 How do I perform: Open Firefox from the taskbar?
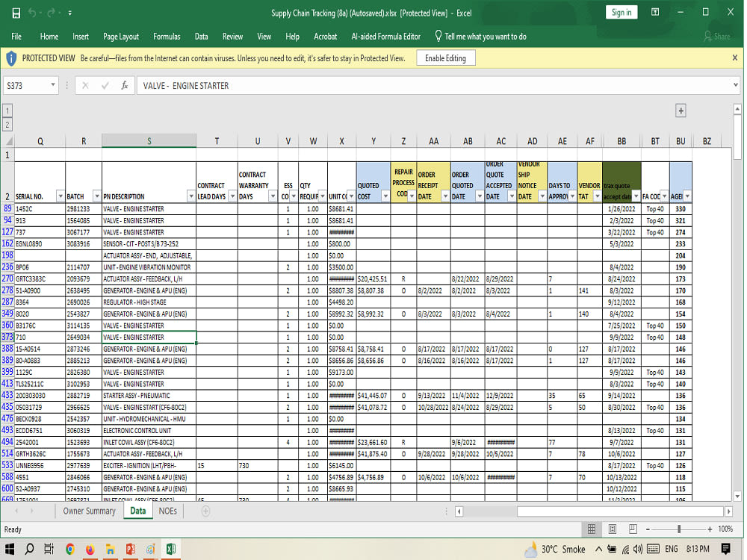(91, 547)
